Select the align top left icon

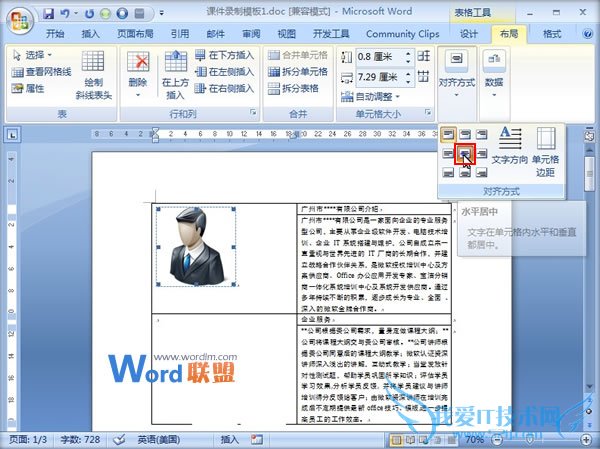pyautogui.click(x=448, y=134)
